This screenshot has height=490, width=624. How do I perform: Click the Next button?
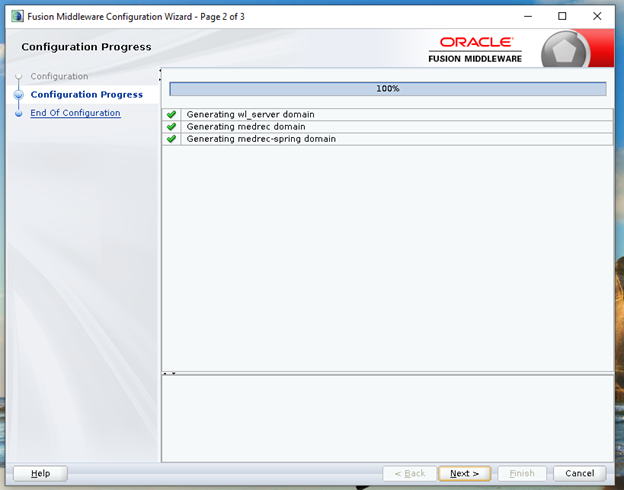coord(464,473)
